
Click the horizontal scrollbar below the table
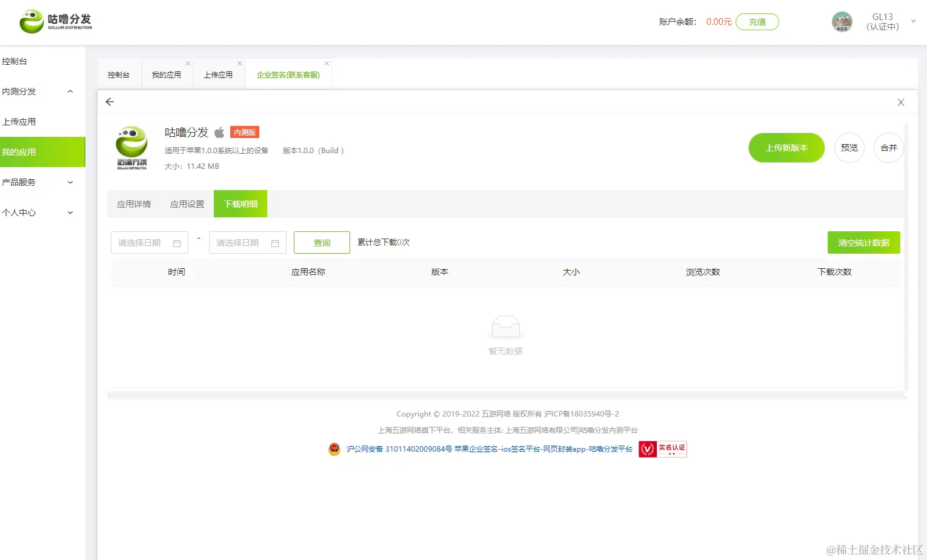(507, 395)
